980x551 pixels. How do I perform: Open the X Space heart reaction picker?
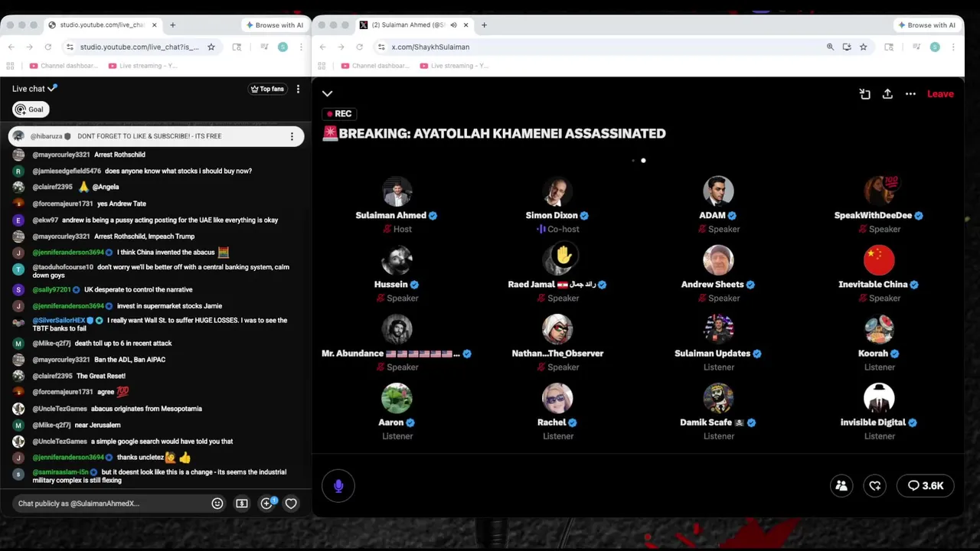[875, 486]
